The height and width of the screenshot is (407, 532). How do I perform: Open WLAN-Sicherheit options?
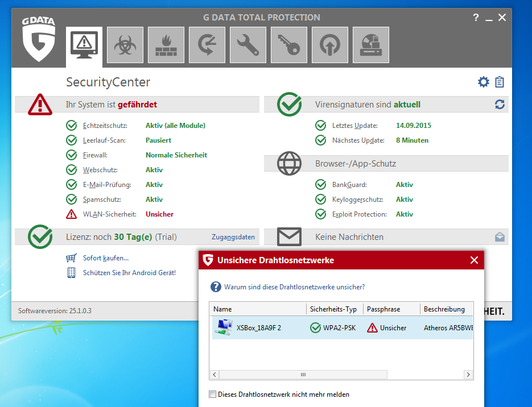(110, 214)
